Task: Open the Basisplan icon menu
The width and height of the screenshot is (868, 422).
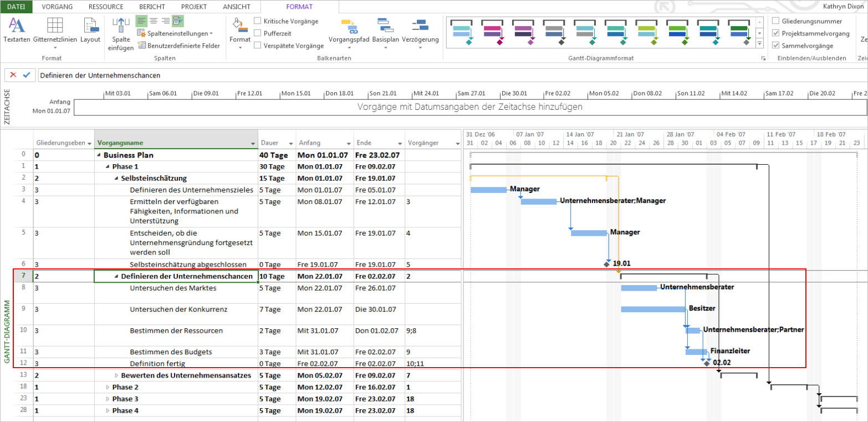Action: pos(385,26)
